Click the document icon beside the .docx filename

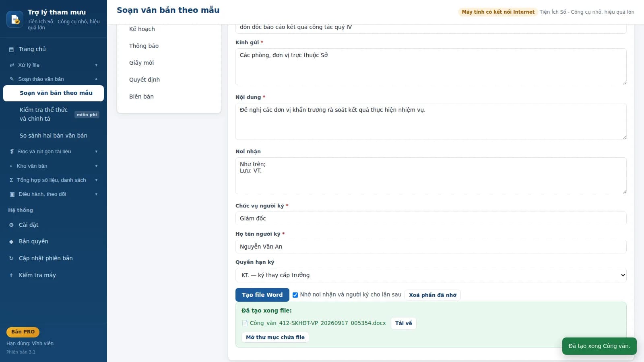pyautogui.click(x=245, y=323)
